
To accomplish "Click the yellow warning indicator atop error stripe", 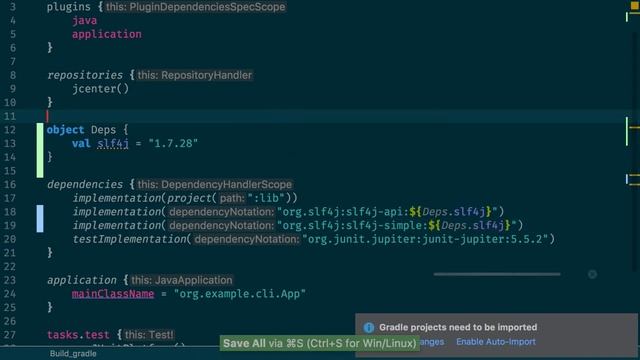I will click(635, 5).
